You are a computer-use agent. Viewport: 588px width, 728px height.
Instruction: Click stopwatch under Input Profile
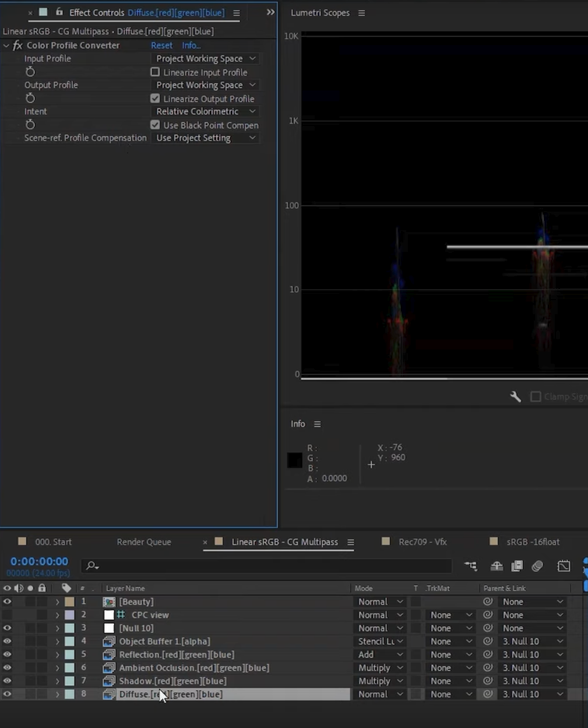pos(30,72)
